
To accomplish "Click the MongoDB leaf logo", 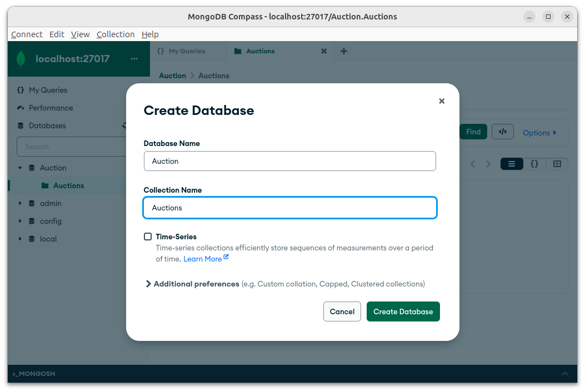I will pos(21,59).
